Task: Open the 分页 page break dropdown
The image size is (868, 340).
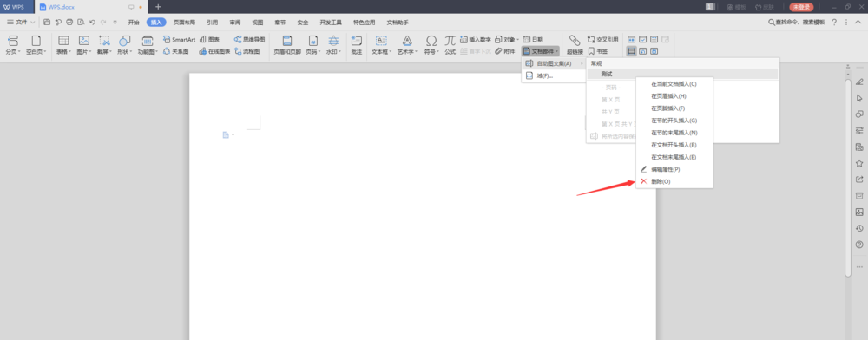Action: [13, 51]
